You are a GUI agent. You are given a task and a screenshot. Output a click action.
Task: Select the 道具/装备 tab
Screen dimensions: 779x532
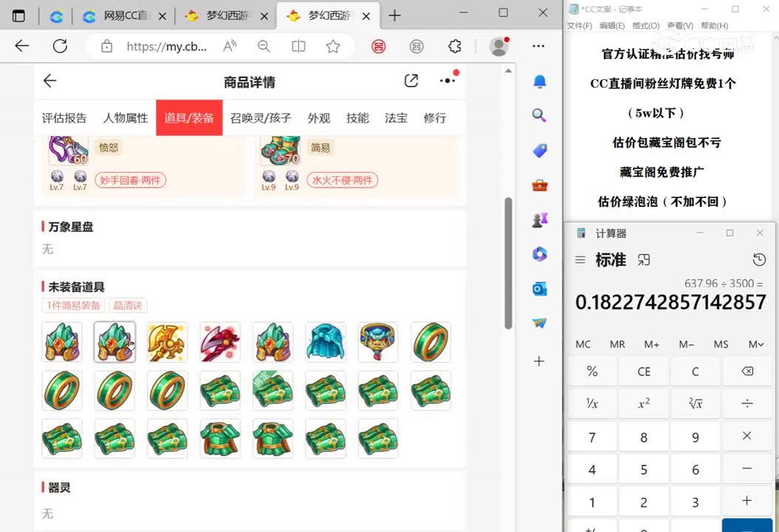click(x=189, y=117)
